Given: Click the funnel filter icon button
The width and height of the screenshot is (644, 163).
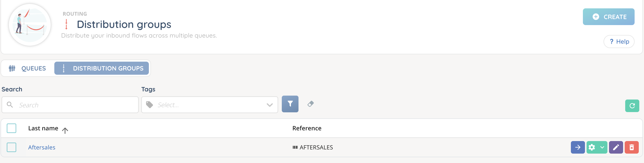Looking at the screenshot, I should (x=290, y=104).
